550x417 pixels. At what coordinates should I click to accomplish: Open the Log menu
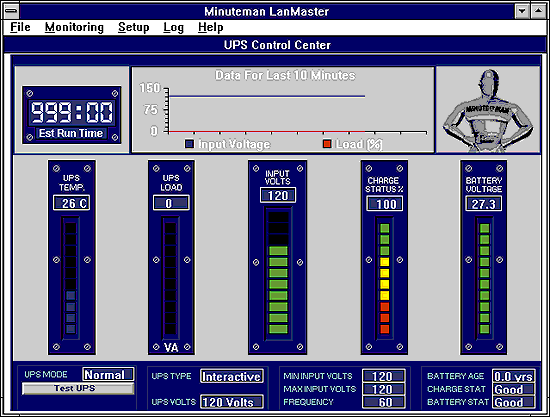173,27
